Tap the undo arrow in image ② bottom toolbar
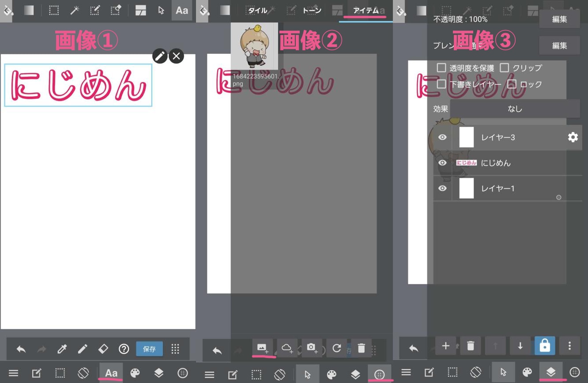The width and height of the screenshot is (588, 383). (x=217, y=351)
